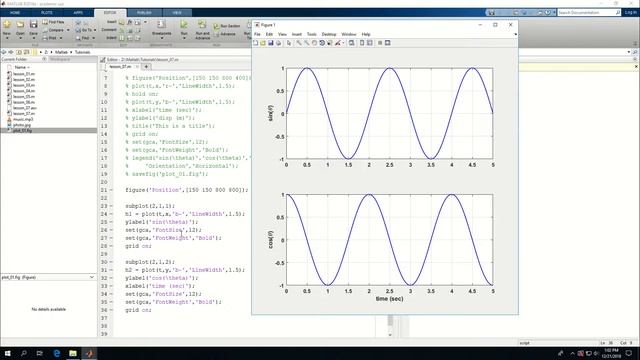Toggle the breakpoint dash on line 24
Screen dimensions: 640x360
point(111,214)
